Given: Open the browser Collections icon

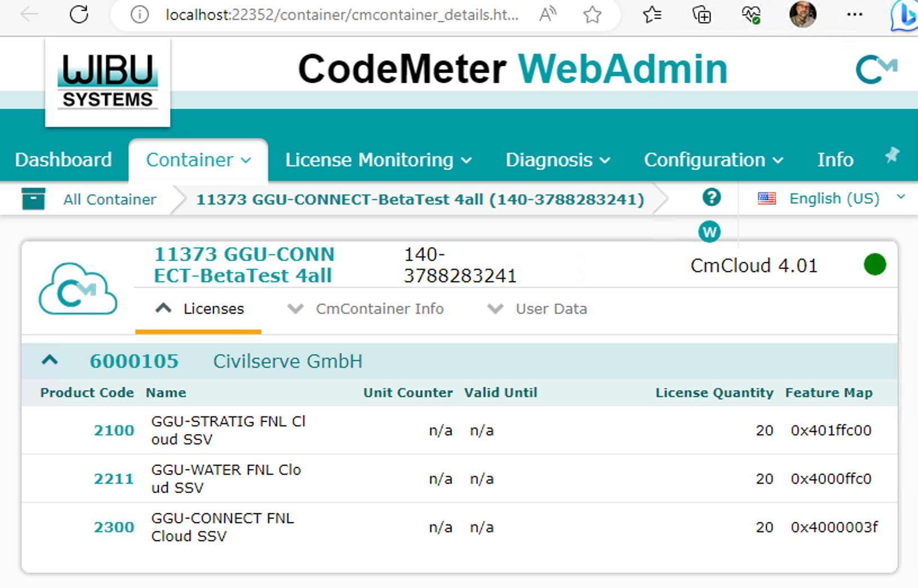Looking at the screenshot, I should pos(701,15).
